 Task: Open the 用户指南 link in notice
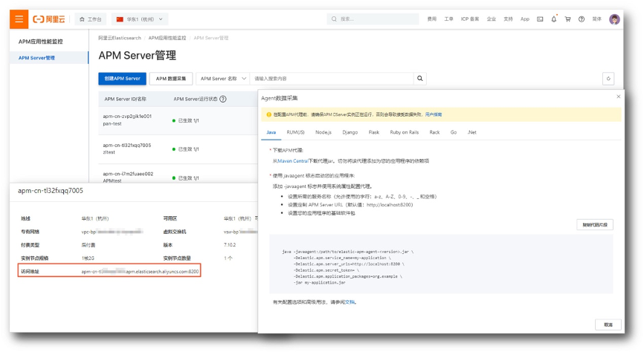pos(434,114)
